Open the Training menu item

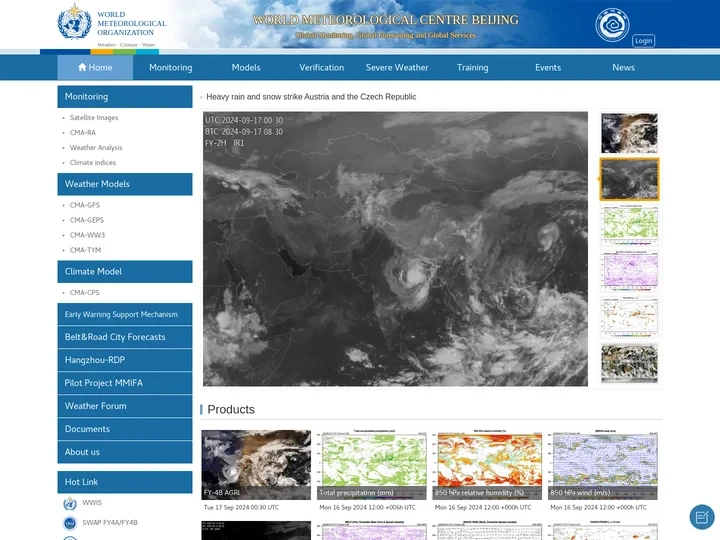pos(472,68)
